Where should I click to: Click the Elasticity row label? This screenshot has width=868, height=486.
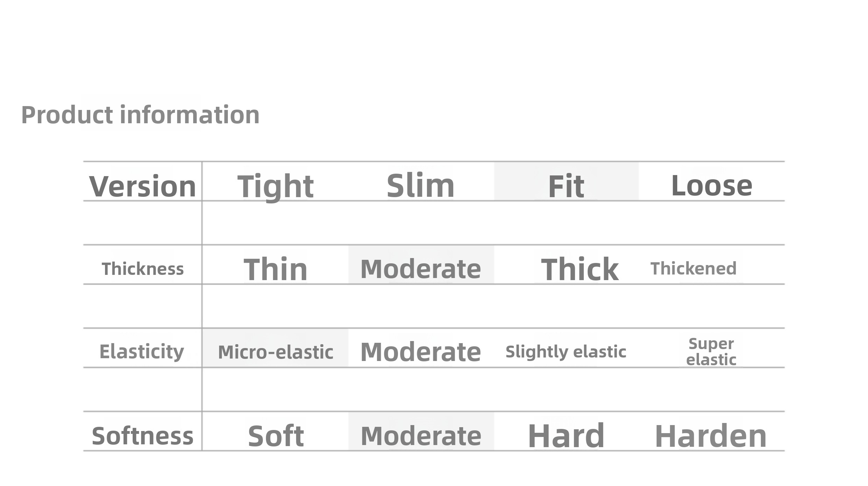pos(142,352)
